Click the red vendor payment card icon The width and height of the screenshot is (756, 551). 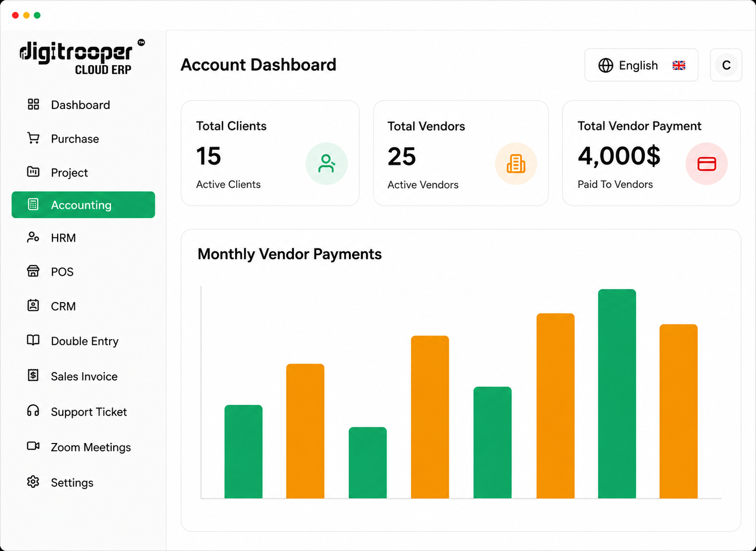click(707, 164)
